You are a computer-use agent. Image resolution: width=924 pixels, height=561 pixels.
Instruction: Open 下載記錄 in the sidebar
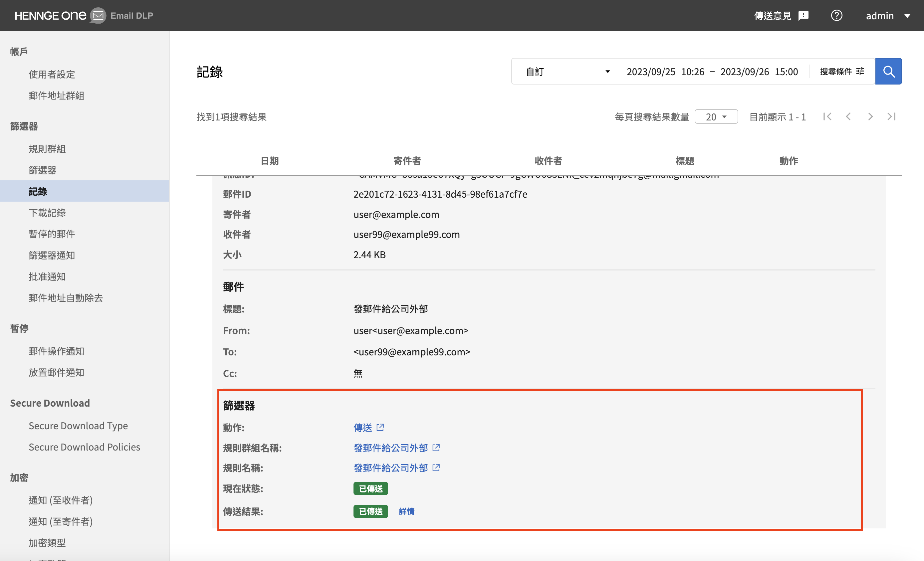pos(47,213)
